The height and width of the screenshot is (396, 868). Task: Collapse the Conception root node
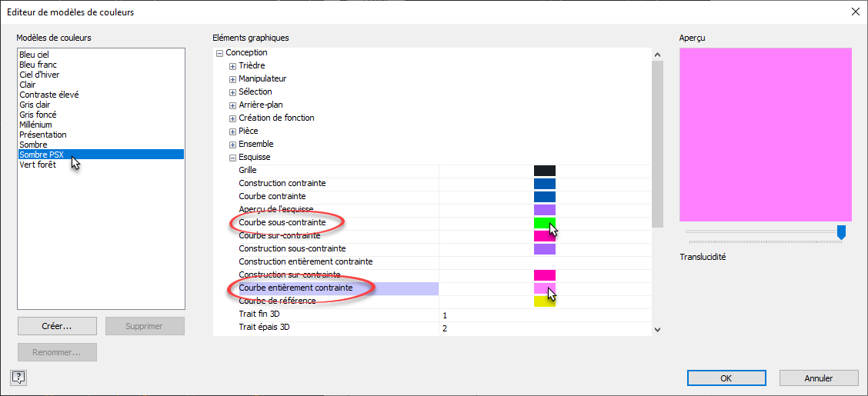tap(219, 53)
